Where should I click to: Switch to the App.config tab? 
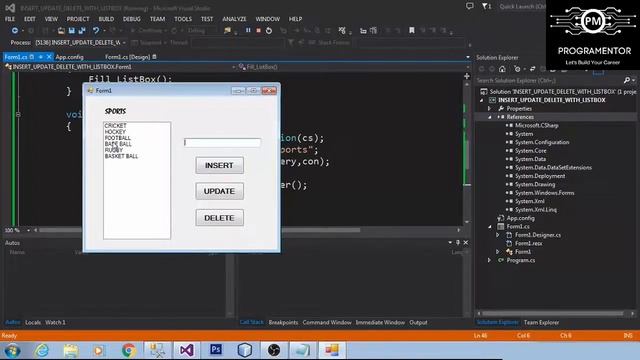point(69,57)
